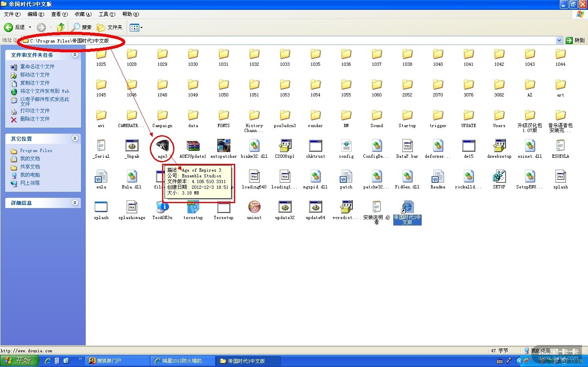Open the address bar dropdown
This screenshot has width=588, height=367.
click(559, 40)
